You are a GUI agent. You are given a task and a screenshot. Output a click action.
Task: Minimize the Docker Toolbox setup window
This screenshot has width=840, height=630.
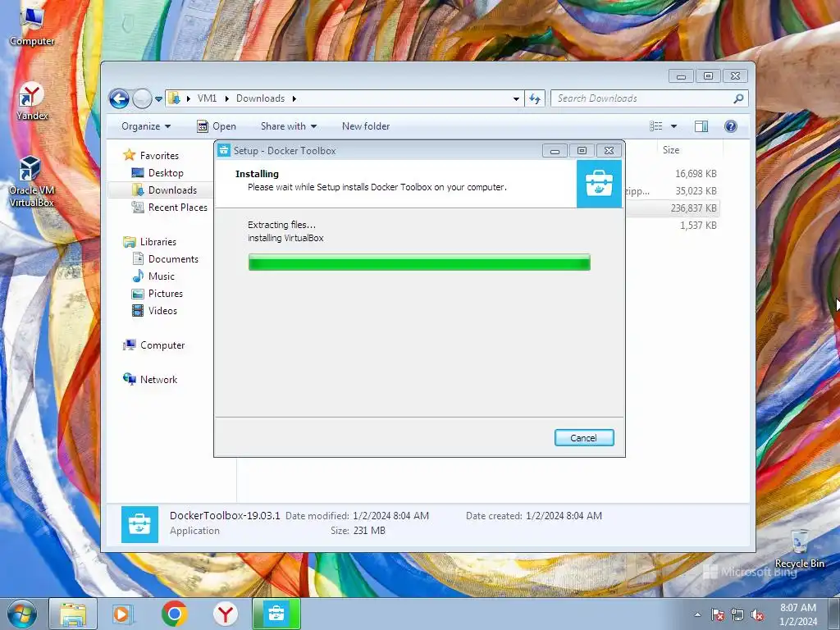[x=555, y=151]
